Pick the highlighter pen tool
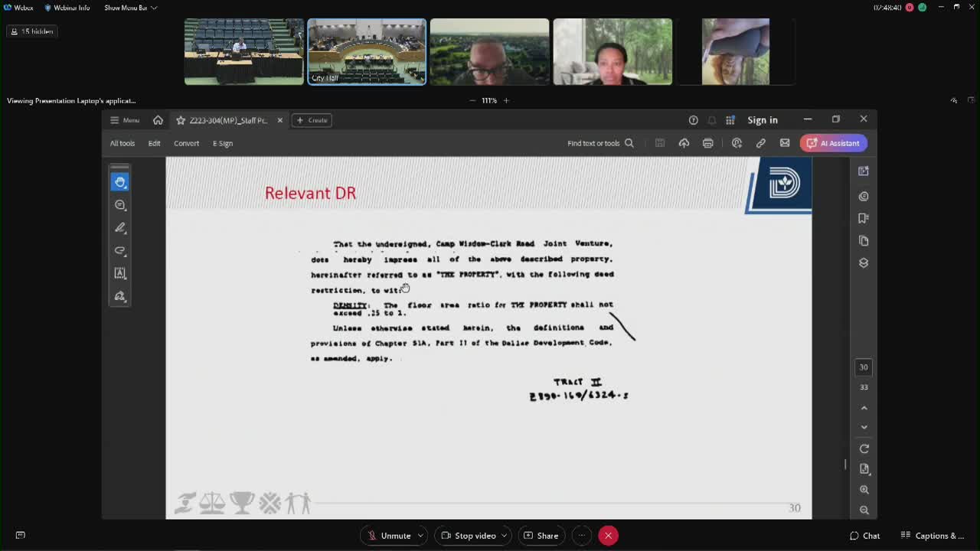The width and height of the screenshot is (980, 551). 120,228
